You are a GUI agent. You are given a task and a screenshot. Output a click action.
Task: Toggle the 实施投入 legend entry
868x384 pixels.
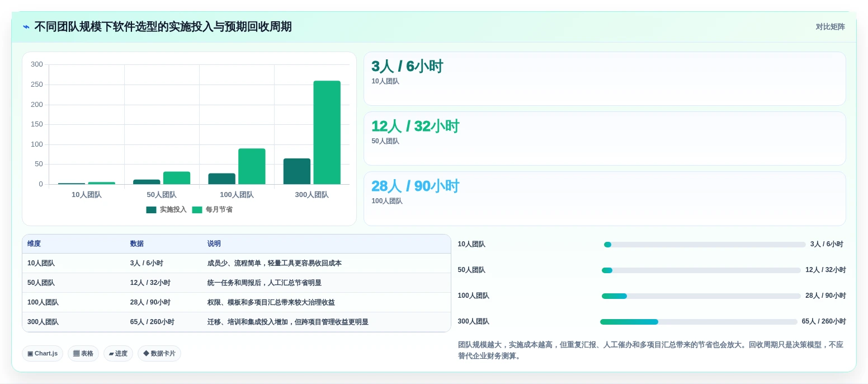click(x=167, y=210)
